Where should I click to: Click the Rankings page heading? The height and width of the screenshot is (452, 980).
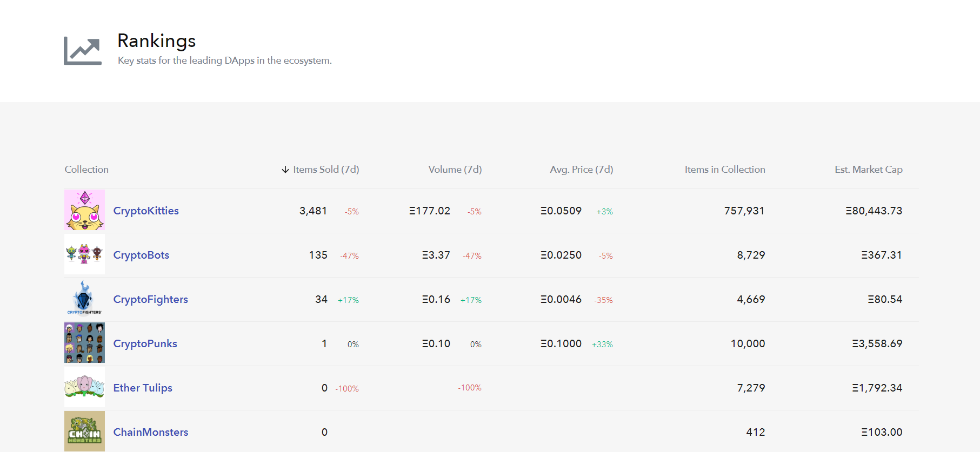pos(157,41)
